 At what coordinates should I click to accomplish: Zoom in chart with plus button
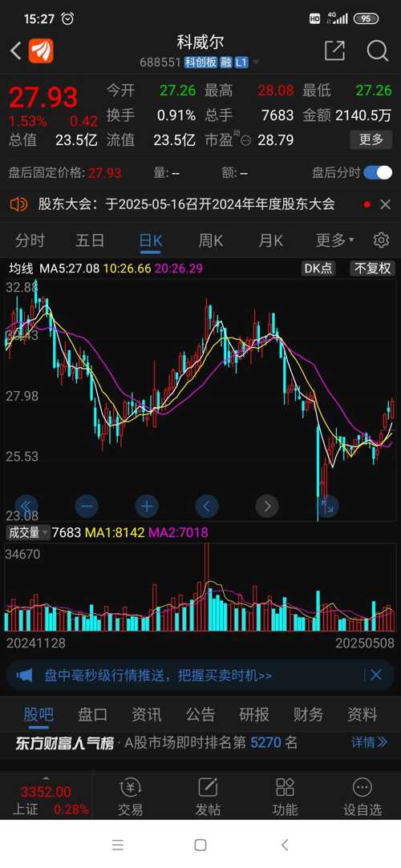(147, 506)
